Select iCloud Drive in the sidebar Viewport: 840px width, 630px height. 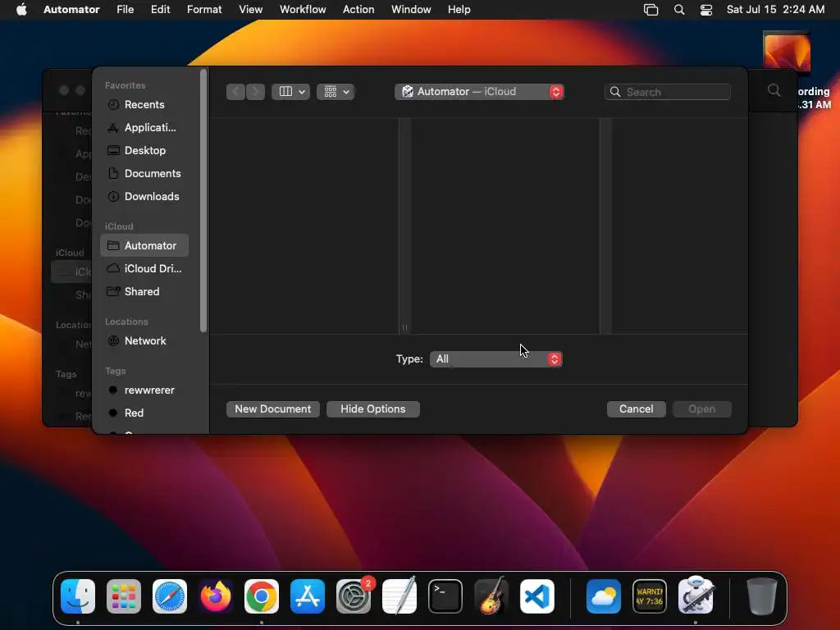(x=144, y=268)
